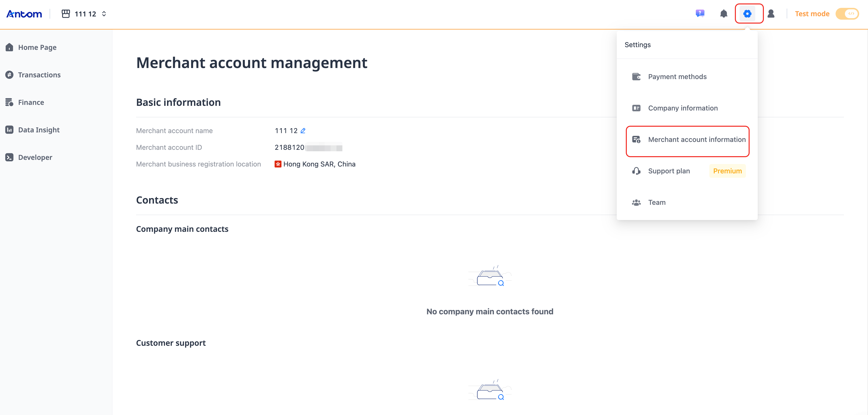Open the help assistant icon
868x415 pixels.
[700, 14]
